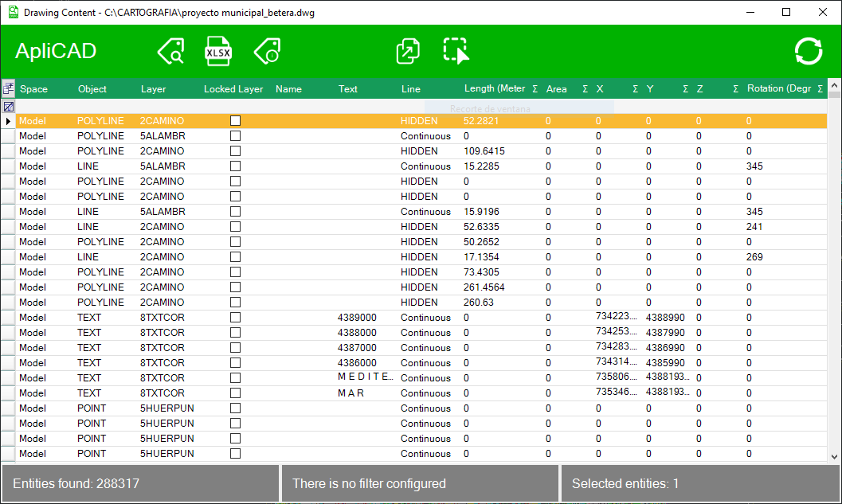Click the filter icon below the grid icon
842x504 pixels.
pos(9,106)
